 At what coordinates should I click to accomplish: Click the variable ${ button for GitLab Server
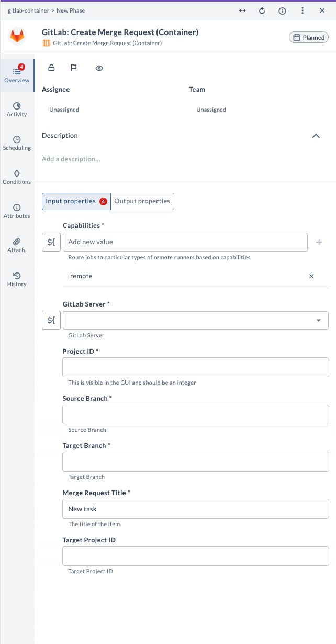[x=51, y=320]
